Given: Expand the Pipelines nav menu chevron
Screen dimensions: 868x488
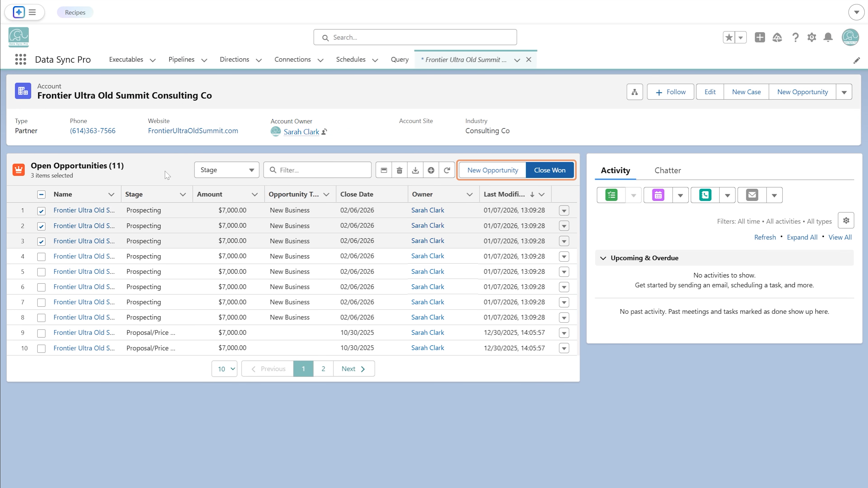Looking at the screenshot, I should [204, 60].
